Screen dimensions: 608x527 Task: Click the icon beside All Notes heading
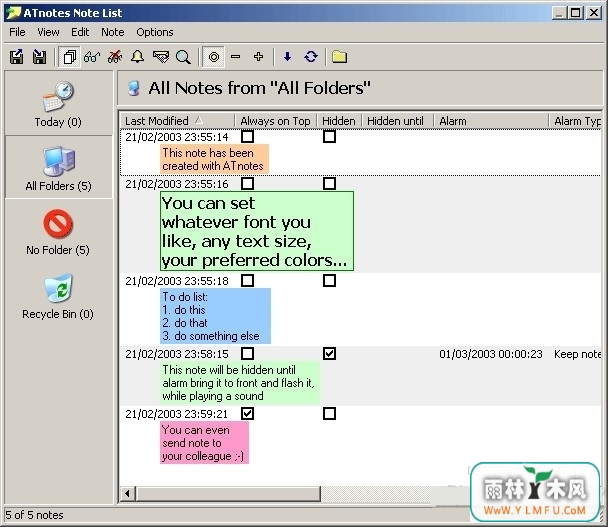[134, 88]
